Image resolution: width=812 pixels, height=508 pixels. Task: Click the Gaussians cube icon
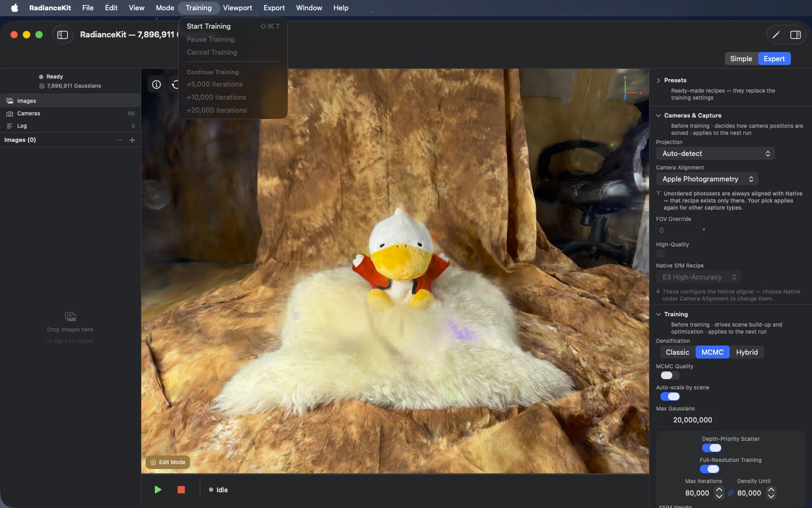click(42, 86)
